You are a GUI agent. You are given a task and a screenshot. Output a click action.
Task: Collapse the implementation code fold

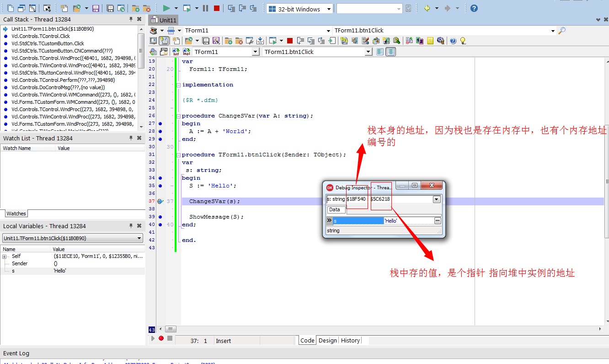pyautogui.click(x=178, y=85)
